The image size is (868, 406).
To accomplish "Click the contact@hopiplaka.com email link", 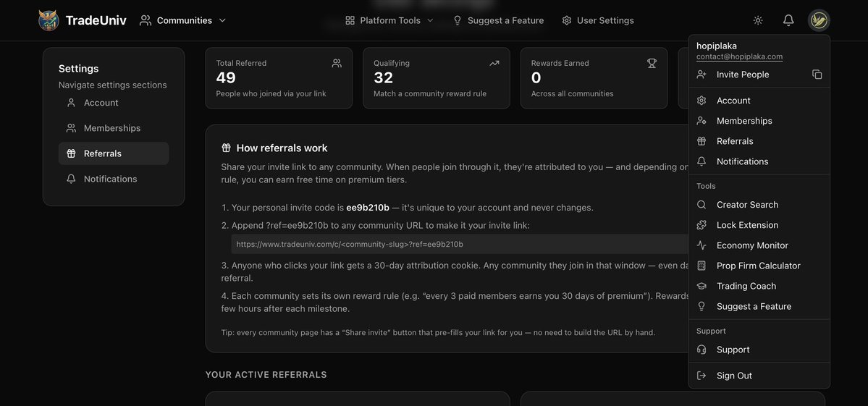I will pyautogui.click(x=739, y=56).
